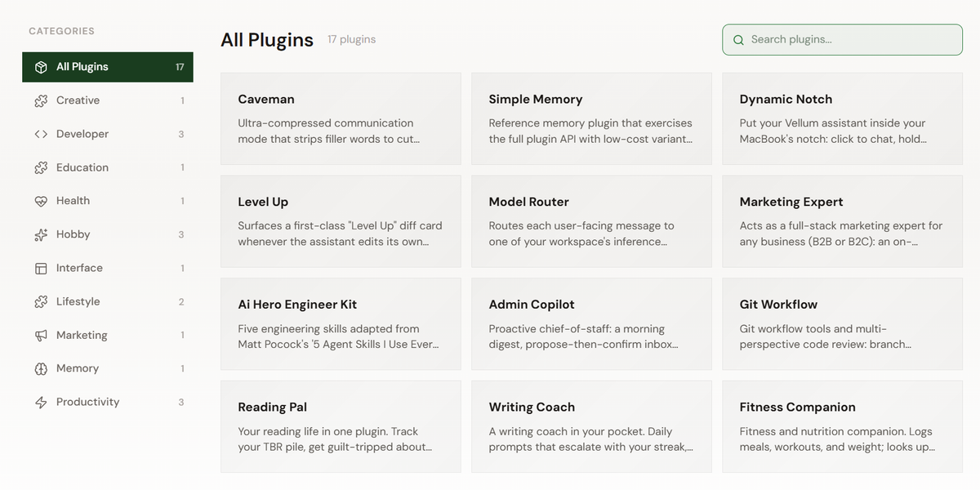Image resolution: width=980 pixels, height=490 pixels.
Task: Open the Marketing Expert plugin card
Action: click(x=842, y=221)
